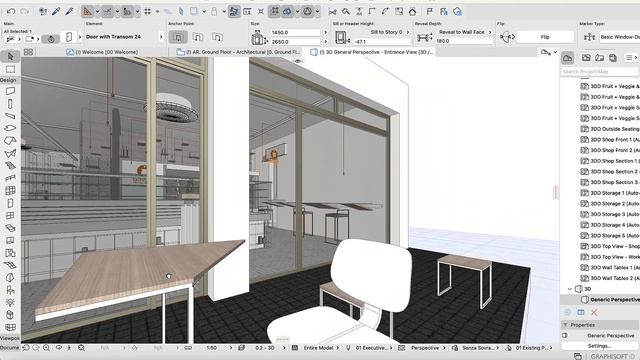
Task: Select the Door tool in toolbox
Action: 10,203
